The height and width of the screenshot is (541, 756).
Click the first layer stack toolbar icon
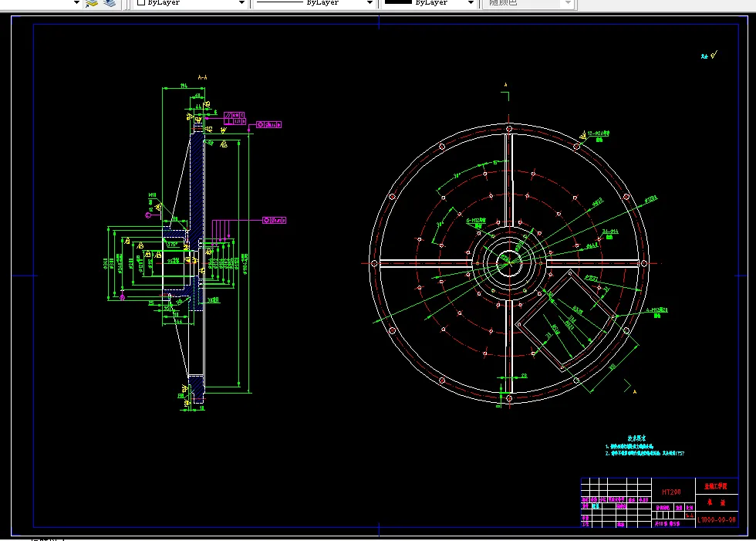tap(92, 3)
